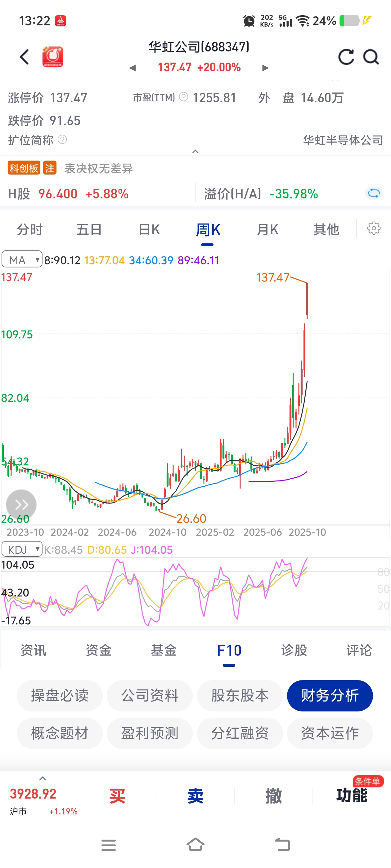The height and width of the screenshot is (868, 391).
Task: Open Android recent apps menu button
Action: 109,845
